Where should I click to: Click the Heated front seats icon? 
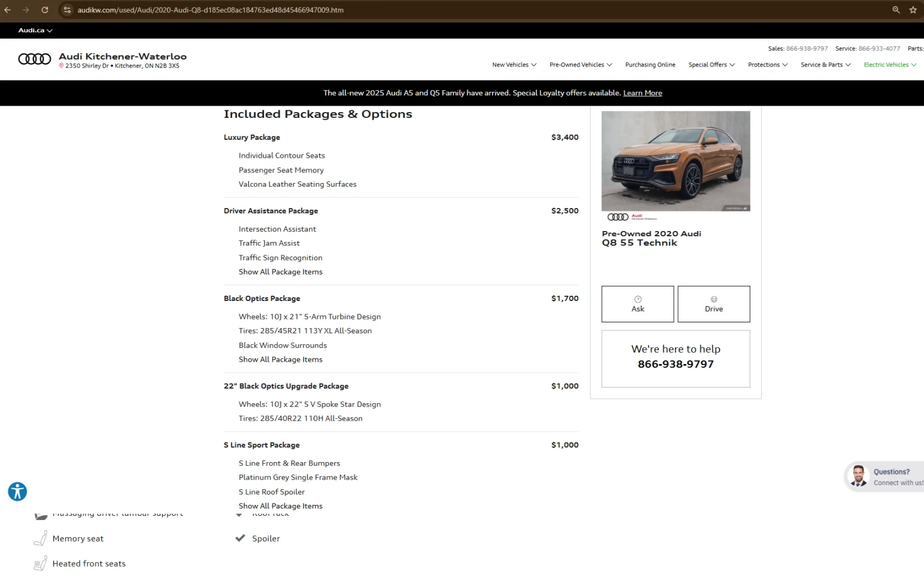(x=40, y=564)
